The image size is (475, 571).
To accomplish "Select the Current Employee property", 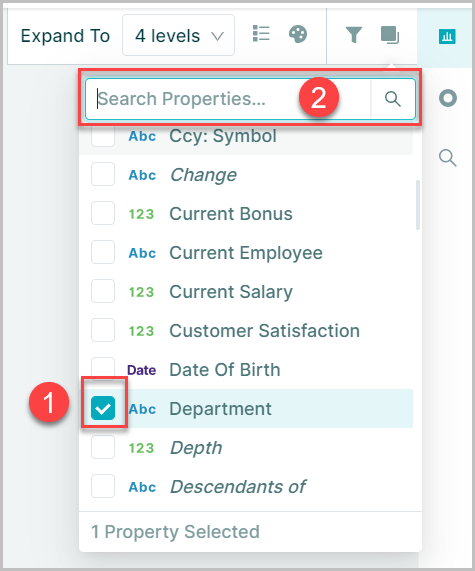I will pyautogui.click(x=246, y=253).
